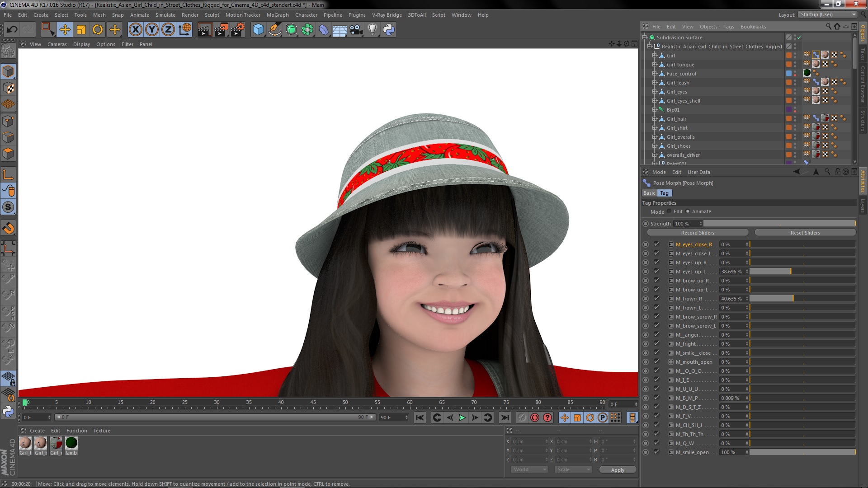Adjust M_frown_R morph slider
The width and height of the screenshot is (868, 488).
point(802,299)
